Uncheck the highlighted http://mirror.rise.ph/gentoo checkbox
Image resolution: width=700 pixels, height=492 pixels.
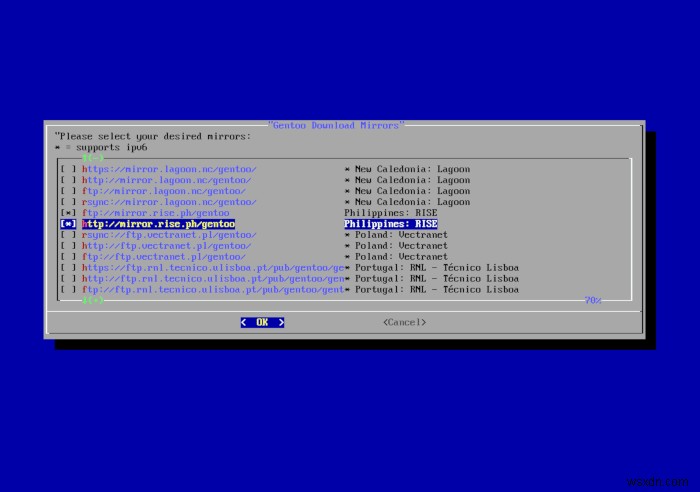point(68,224)
